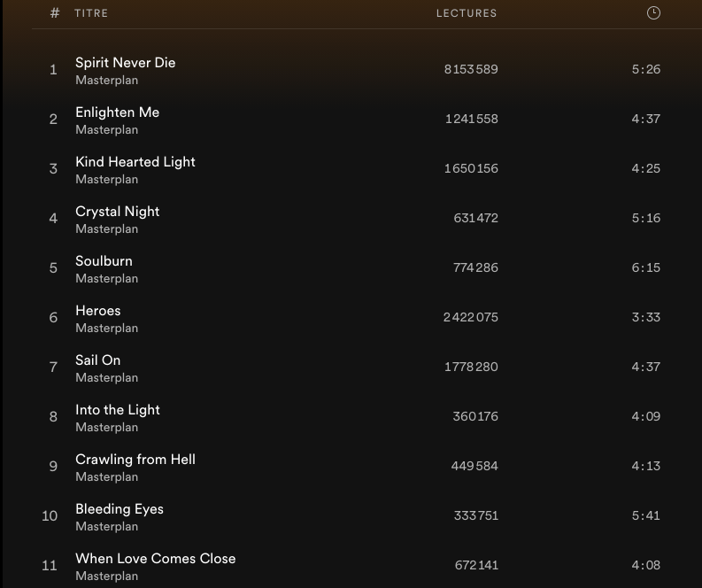Open Masterplan artist link under Heroes
This screenshot has width=702, height=588.
tap(106, 329)
